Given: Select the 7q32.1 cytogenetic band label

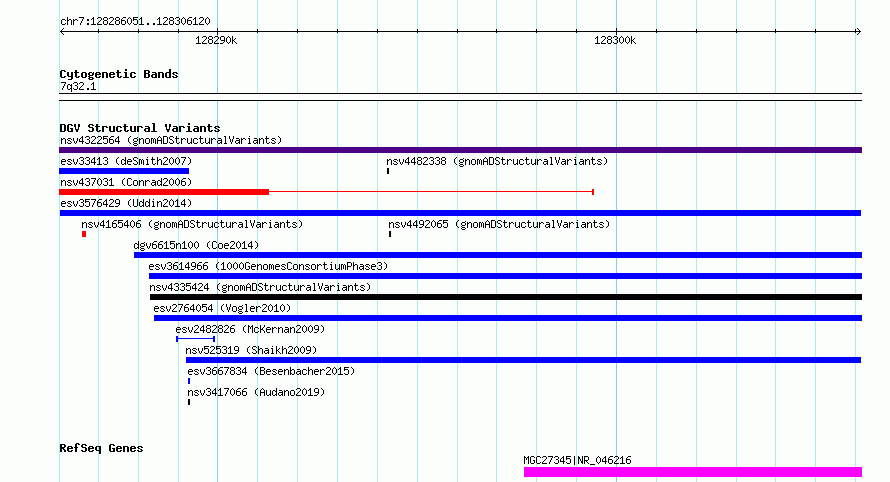Looking at the screenshot, I should tap(78, 86).
